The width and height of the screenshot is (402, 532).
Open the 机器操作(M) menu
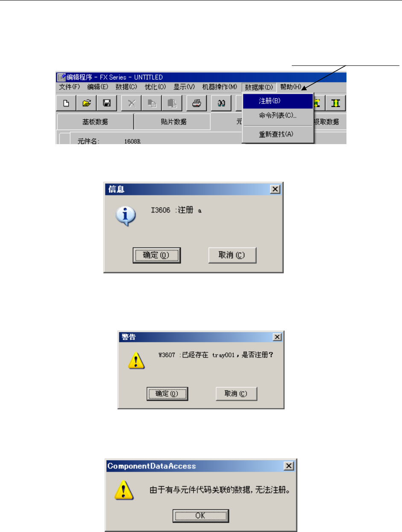(220, 87)
